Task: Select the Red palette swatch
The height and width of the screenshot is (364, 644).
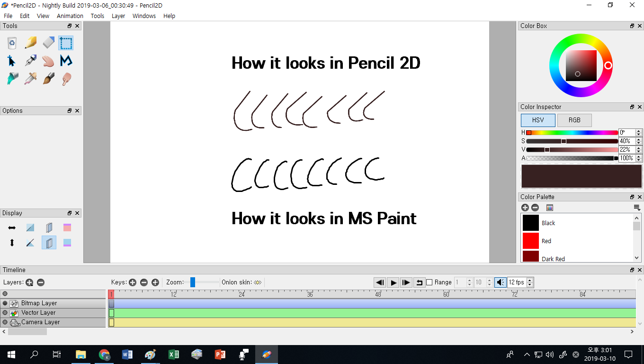Action: [531, 241]
